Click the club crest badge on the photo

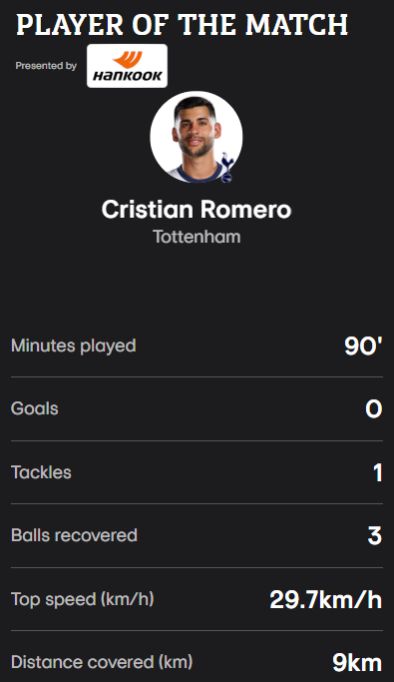(x=227, y=167)
